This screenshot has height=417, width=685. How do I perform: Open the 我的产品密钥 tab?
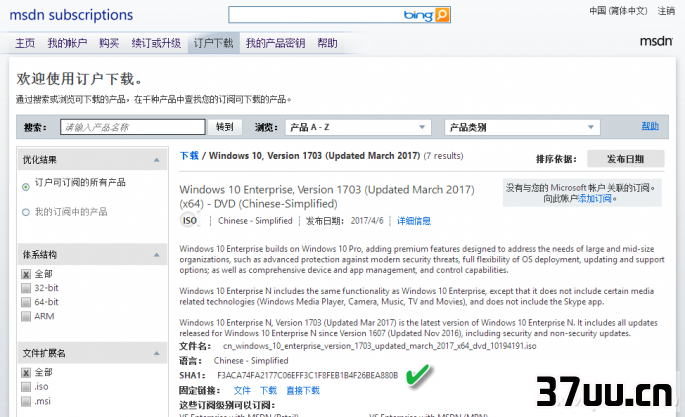pos(275,43)
